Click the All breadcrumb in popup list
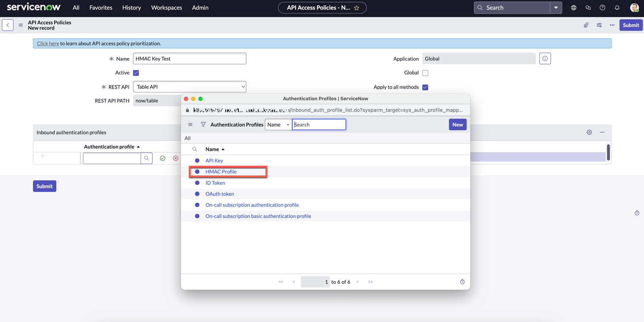This screenshot has width=644, height=322. click(x=187, y=138)
